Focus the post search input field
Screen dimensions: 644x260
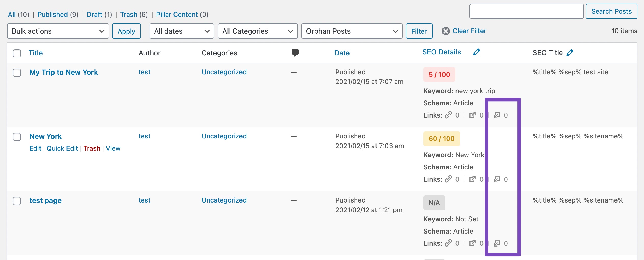(x=526, y=11)
